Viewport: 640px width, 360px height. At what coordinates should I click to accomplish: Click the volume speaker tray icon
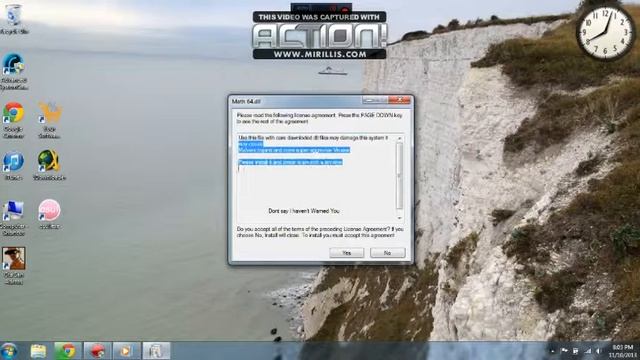[599, 351]
